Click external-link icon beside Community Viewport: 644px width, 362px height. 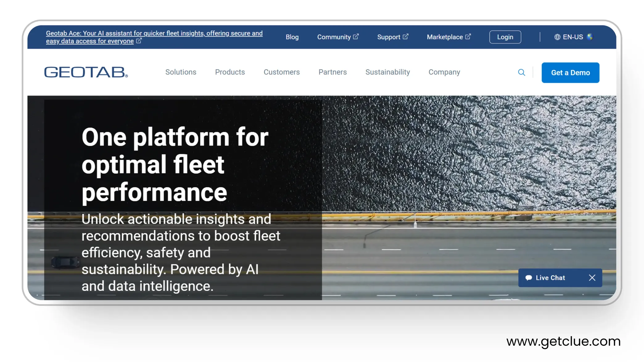click(356, 37)
